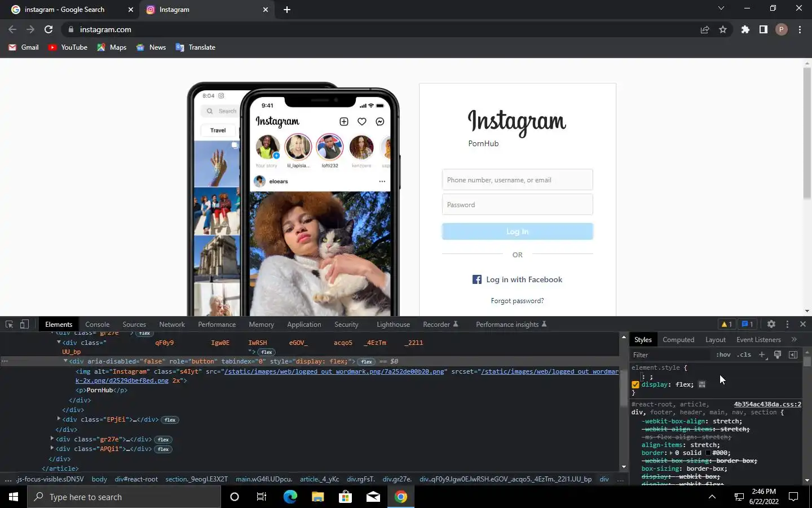Collapse the selected aria-disabled div node

click(65, 361)
